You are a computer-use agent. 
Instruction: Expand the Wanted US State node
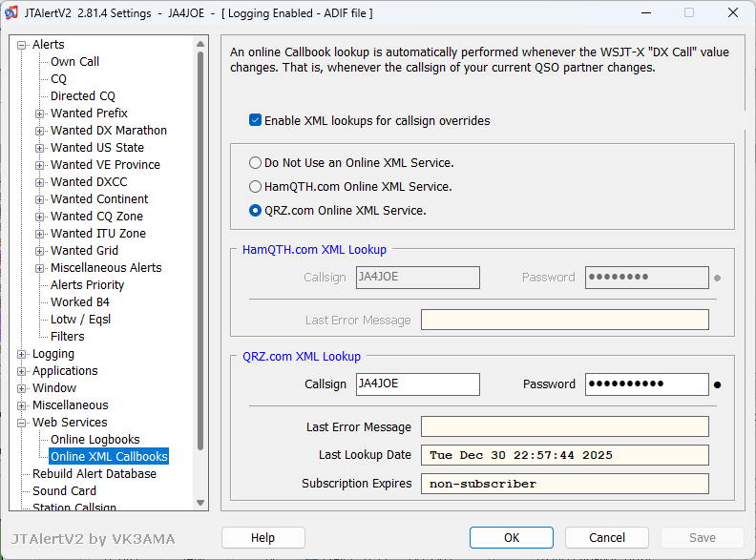coord(39,148)
